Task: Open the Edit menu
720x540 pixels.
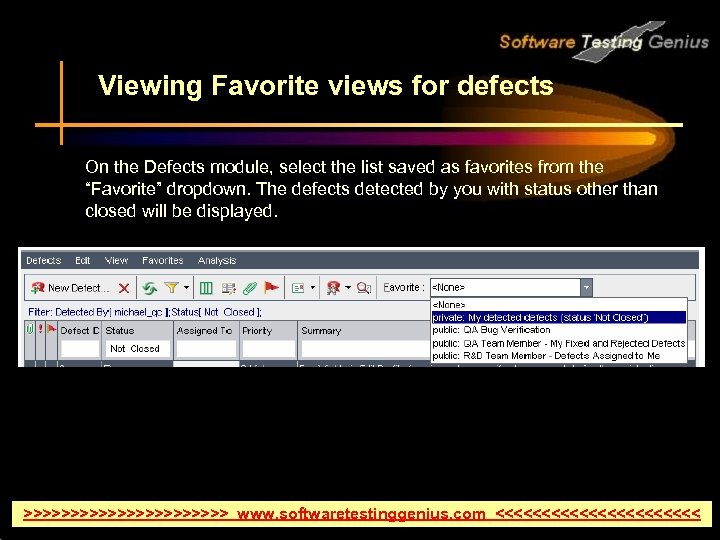Action: (x=83, y=260)
